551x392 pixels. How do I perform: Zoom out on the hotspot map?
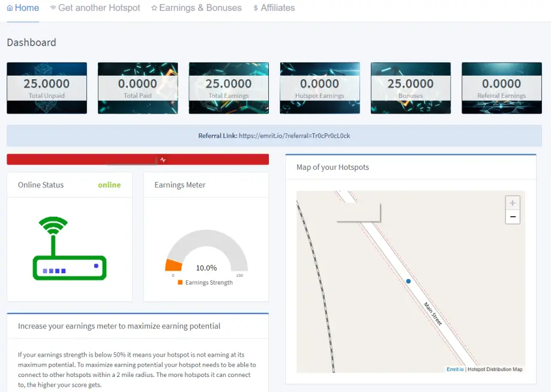pyautogui.click(x=513, y=217)
